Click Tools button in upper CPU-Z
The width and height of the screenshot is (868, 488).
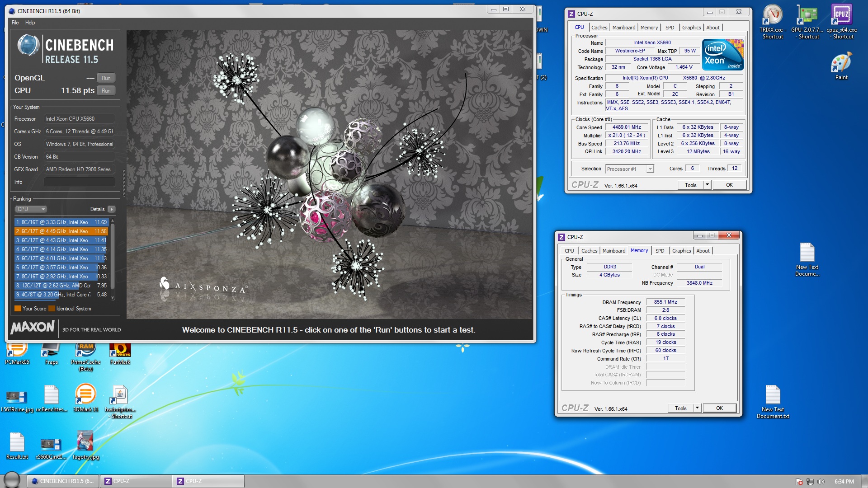[691, 185]
